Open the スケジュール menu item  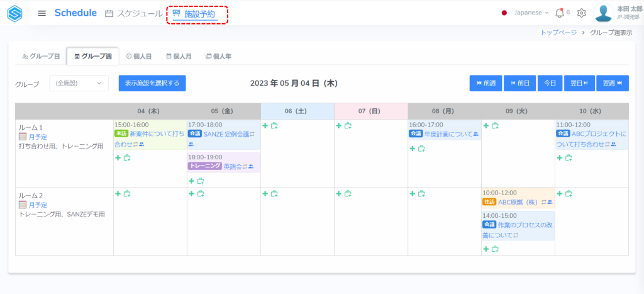(x=133, y=13)
